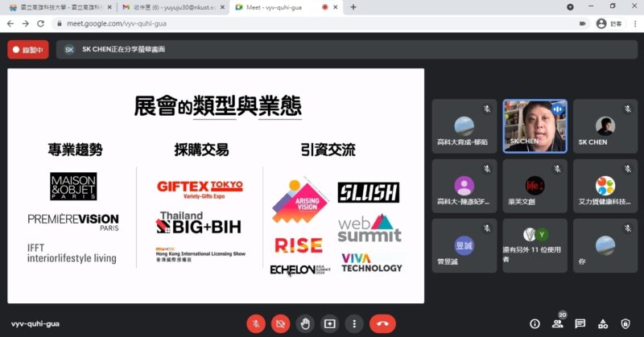Image resolution: width=644 pixels, height=337 pixels.
Task: Toggle the camera off button
Action: tap(280, 324)
